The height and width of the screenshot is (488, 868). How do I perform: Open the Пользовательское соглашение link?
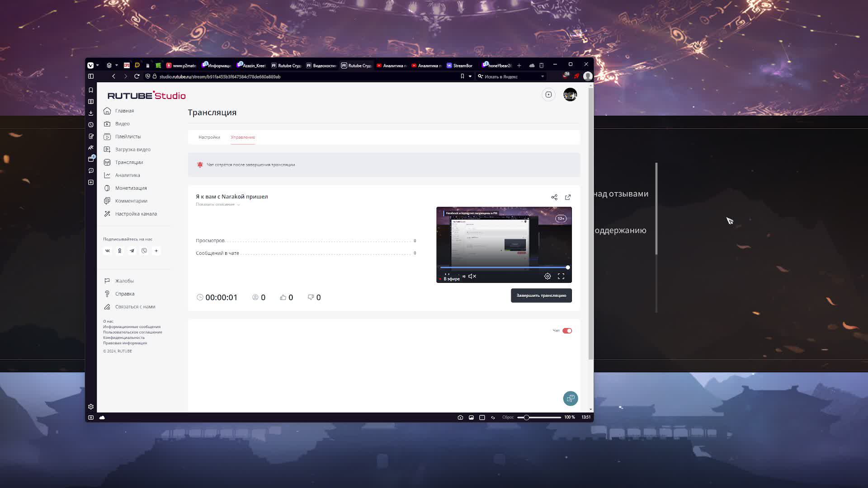[x=132, y=332]
